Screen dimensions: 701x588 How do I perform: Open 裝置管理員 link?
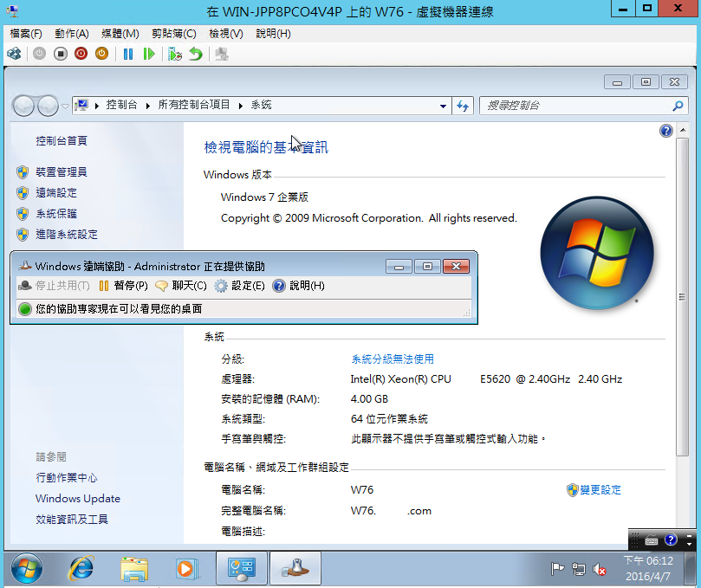[62, 172]
